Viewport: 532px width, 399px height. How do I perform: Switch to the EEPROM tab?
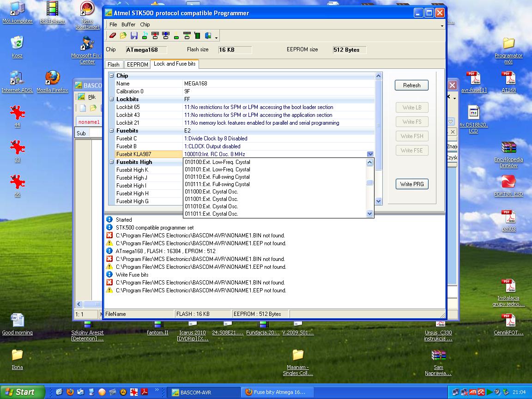click(138, 65)
